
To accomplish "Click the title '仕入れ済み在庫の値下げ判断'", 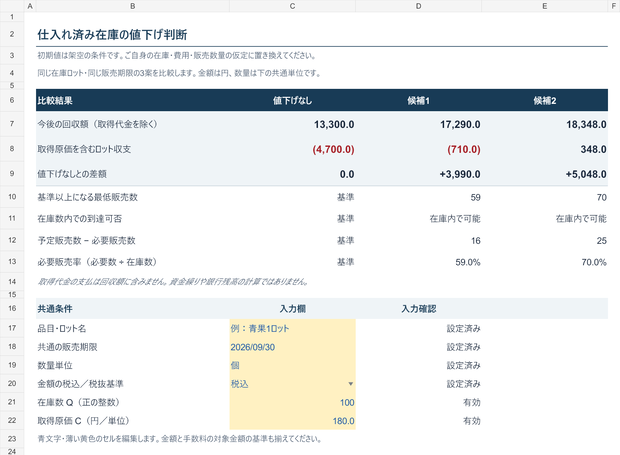I will tap(112, 35).
